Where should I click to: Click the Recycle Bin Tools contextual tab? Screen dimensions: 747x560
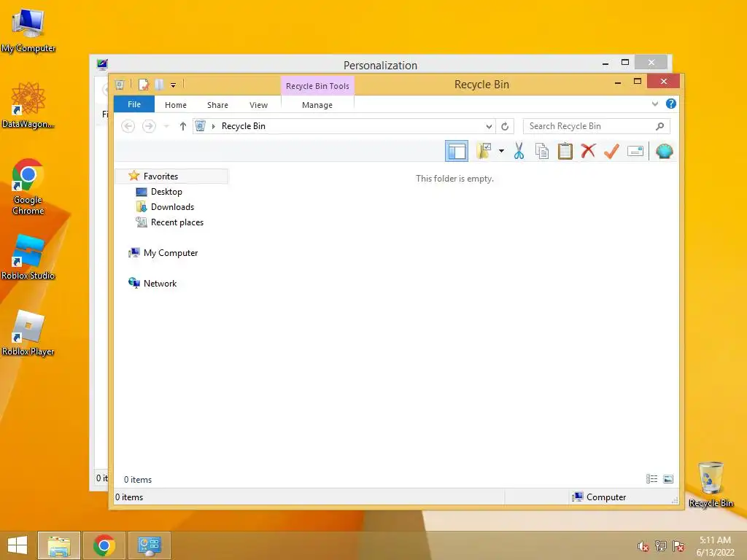point(317,86)
